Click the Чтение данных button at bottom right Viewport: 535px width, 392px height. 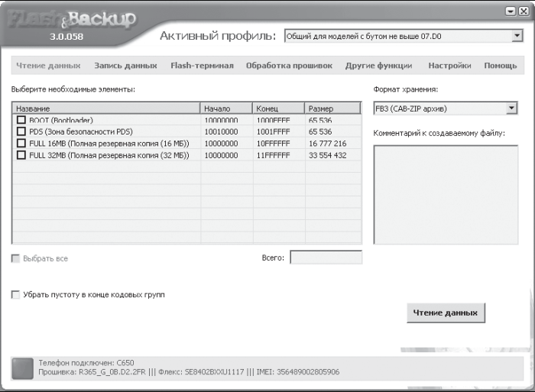point(446,313)
